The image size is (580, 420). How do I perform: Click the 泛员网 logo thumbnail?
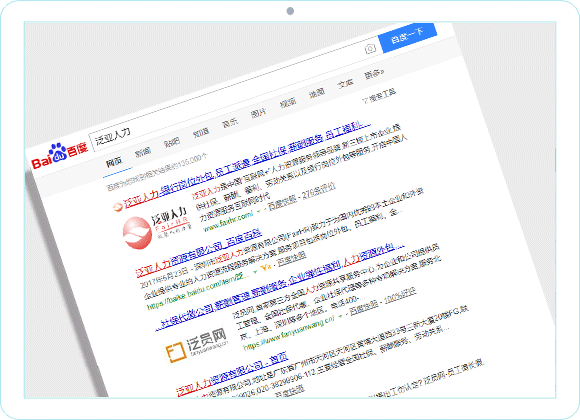[196, 345]
